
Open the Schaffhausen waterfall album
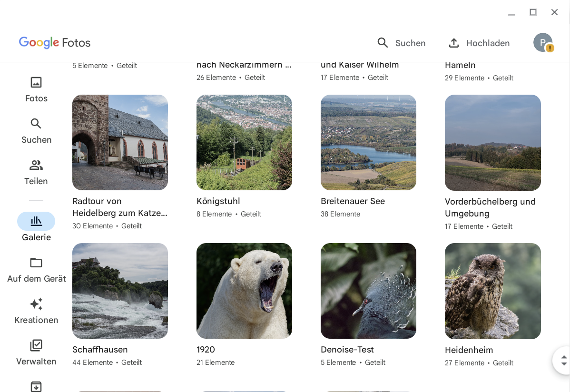[x=120, y=291]
